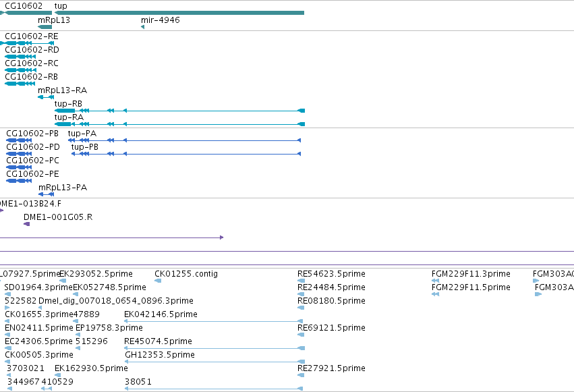The image size is (574, 392).
Task: Select the tup-RA transcript track
Action: 179,124
